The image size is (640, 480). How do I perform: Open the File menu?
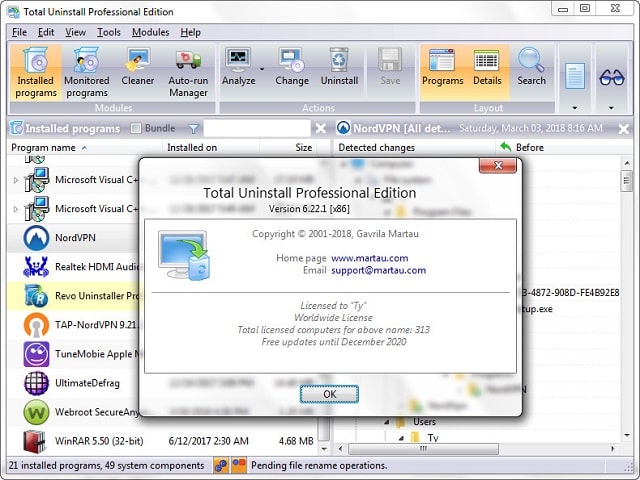coord(19,32)
